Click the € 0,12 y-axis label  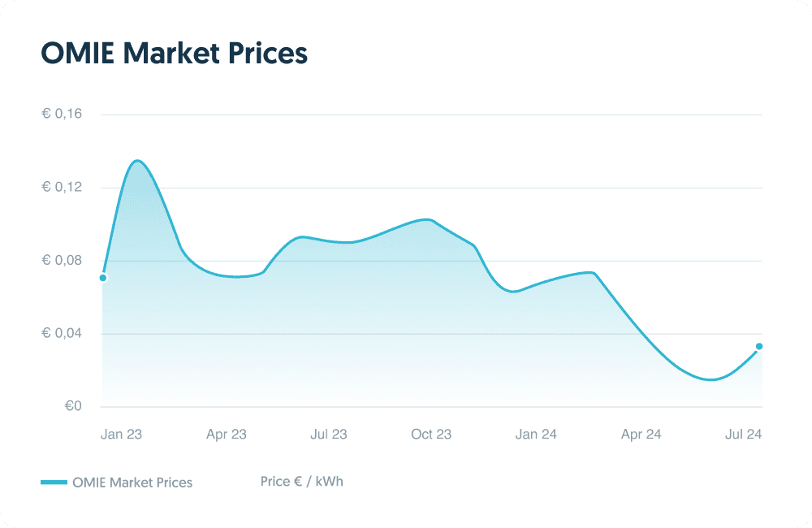click(63, 188)
